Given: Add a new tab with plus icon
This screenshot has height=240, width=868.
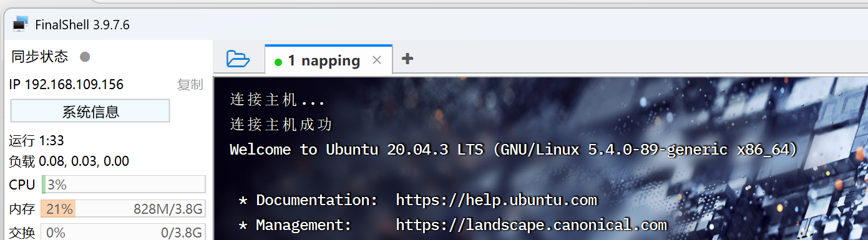Looking at the screenshot, I should pos(407,59).
